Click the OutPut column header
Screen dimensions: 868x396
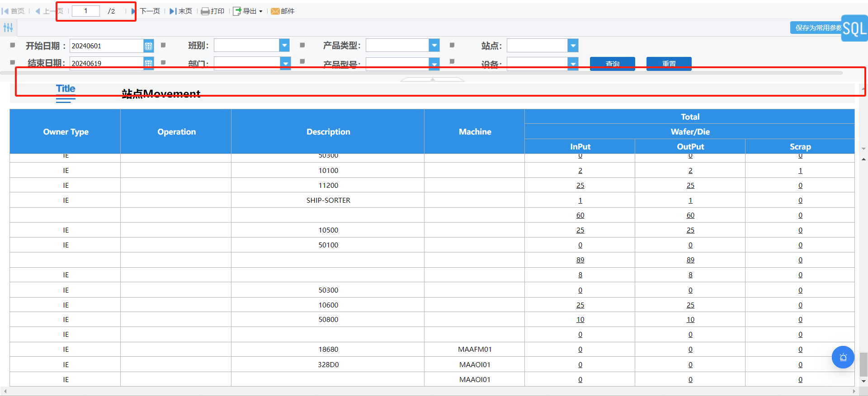pos(690,146)
